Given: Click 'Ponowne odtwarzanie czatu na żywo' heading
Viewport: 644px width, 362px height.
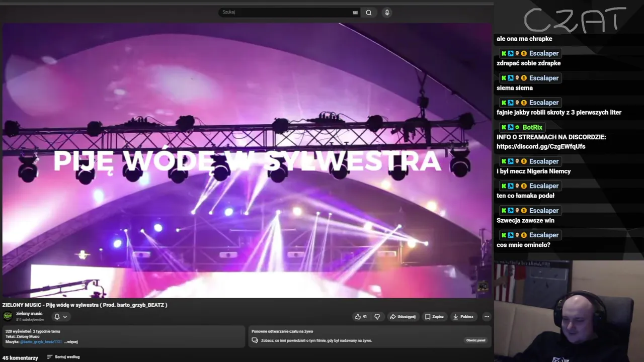Looking at the screenshot, I should (x=282, y=331).
